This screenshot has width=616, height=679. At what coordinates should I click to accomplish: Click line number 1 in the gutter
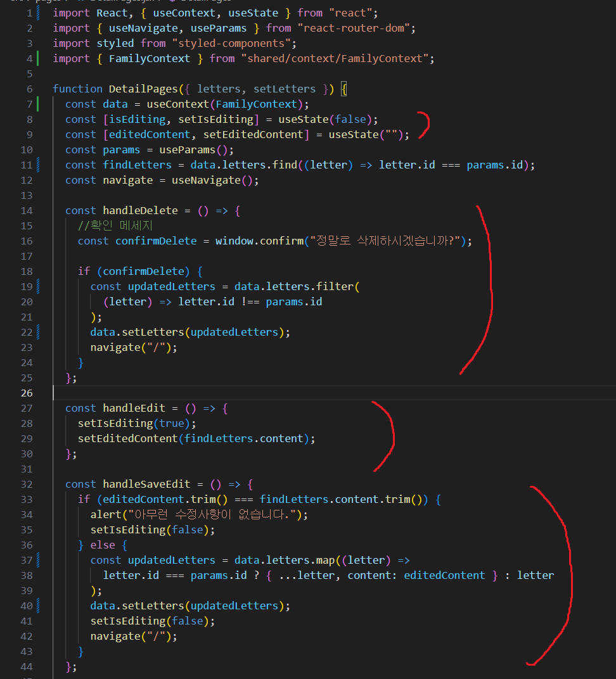29,13
